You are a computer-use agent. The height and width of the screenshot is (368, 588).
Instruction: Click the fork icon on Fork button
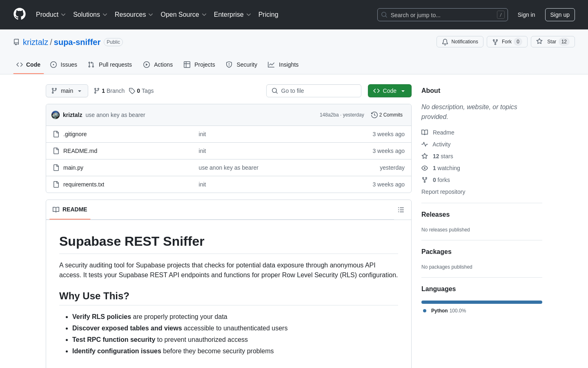tap(495, 42)
